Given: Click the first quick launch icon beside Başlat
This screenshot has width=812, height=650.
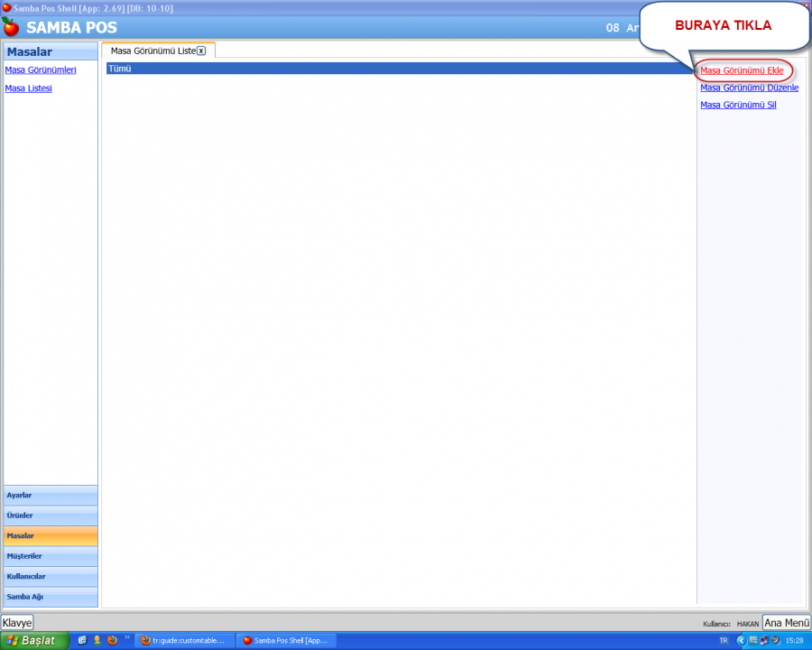Looking at the screenshot, I should [x=82, y=640].
